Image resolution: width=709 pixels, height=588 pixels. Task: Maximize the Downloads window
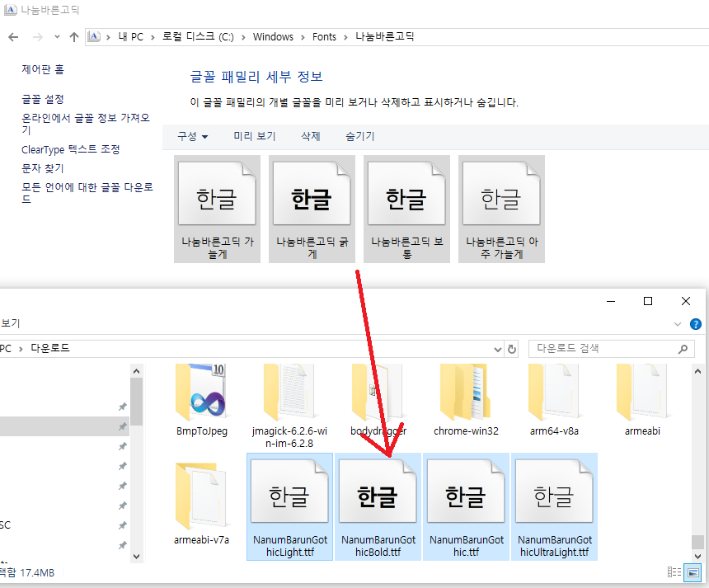(648, 301)
